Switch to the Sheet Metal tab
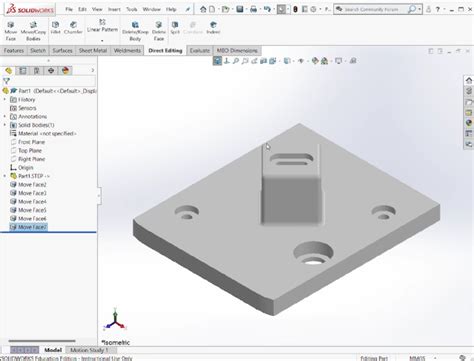 coord(93,50)
